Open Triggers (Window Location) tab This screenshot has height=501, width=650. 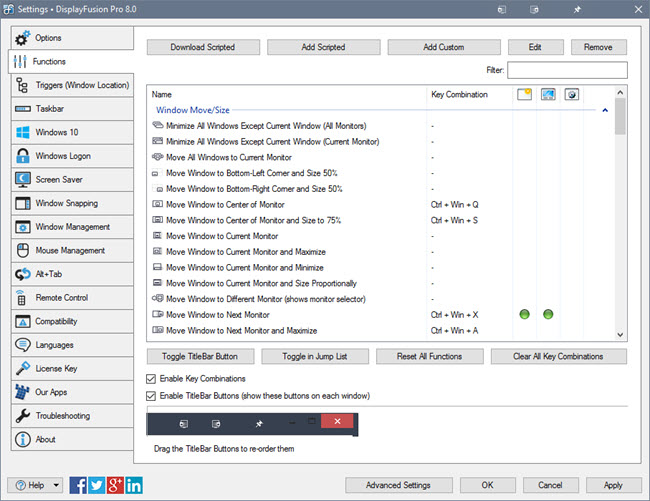[x=72, y=85]
